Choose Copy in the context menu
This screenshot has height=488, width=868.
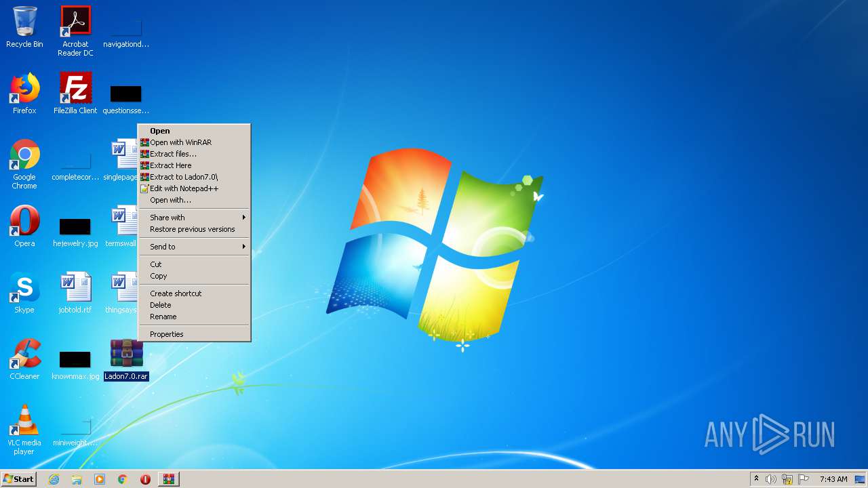pyautogui.click(x=195, y=276)
